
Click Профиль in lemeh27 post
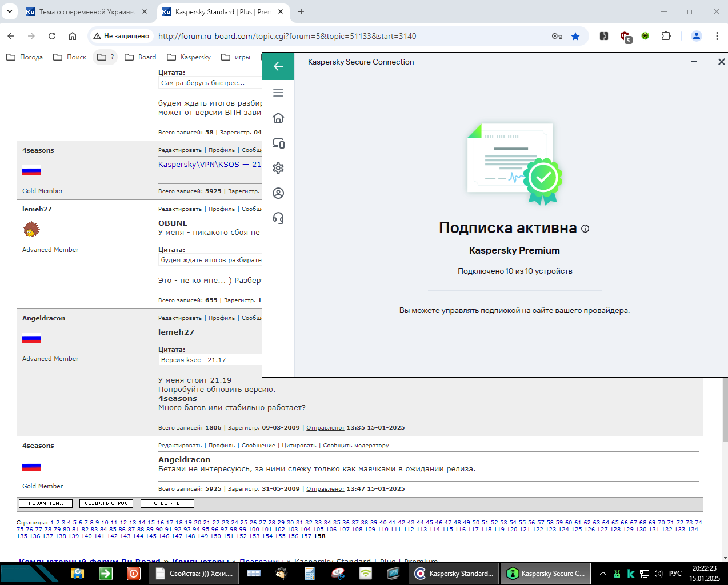coord(222,209)
